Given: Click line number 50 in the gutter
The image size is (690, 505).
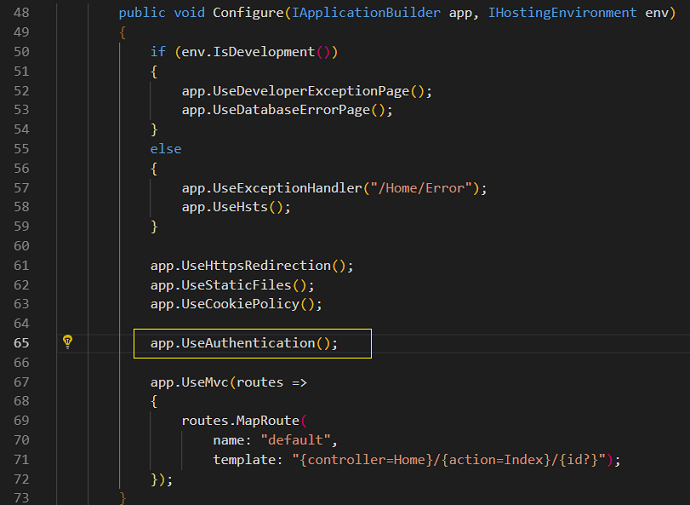Looking at the screenshot, I should 22,52.
